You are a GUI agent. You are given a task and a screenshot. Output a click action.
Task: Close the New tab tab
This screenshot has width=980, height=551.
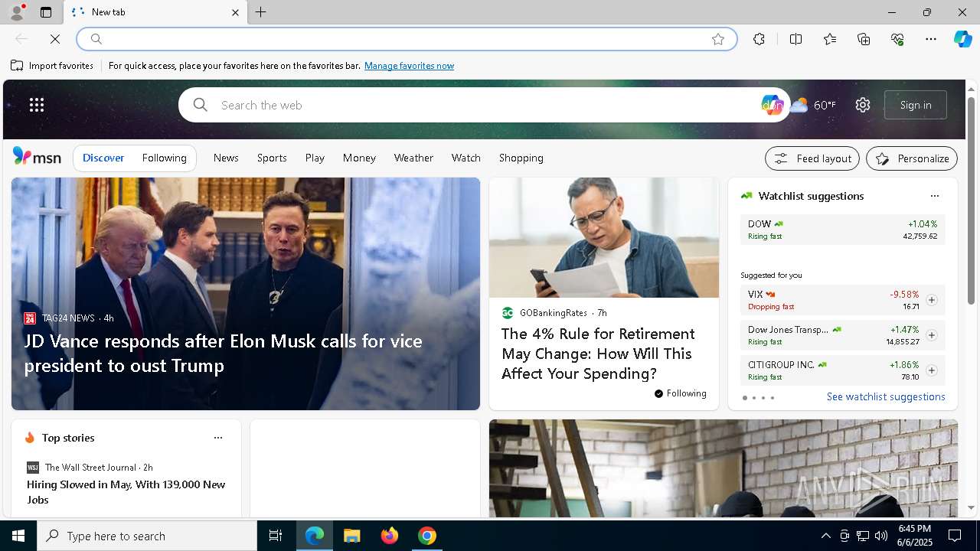pyautogui.click(x=235, y=12)
